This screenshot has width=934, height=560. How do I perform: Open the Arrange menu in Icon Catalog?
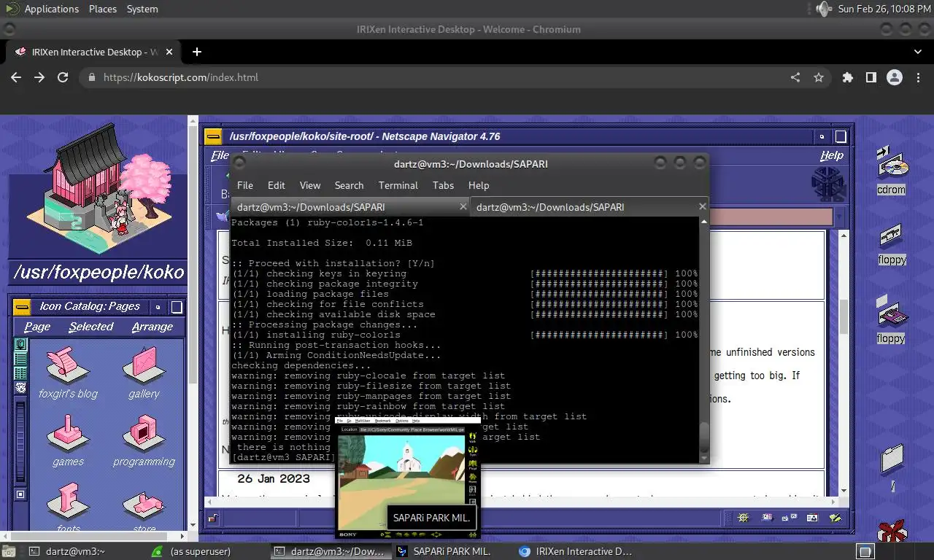pos(153,327)
